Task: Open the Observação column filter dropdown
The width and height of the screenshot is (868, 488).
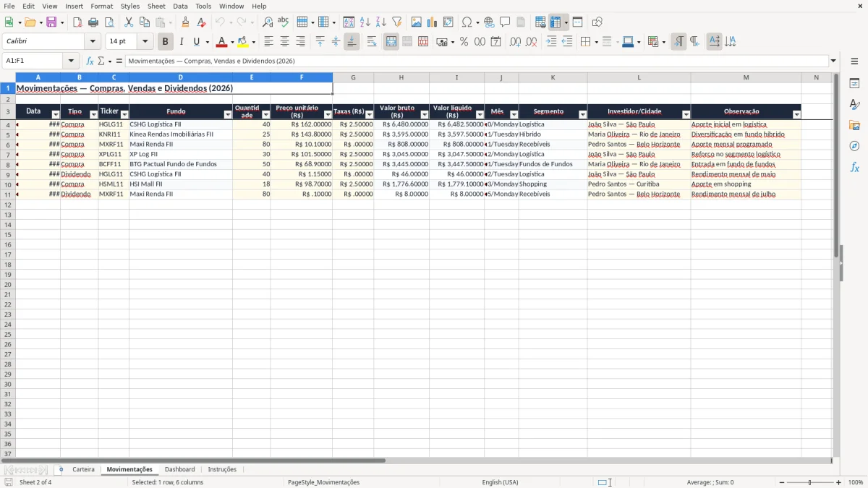Action: point(796,115)
